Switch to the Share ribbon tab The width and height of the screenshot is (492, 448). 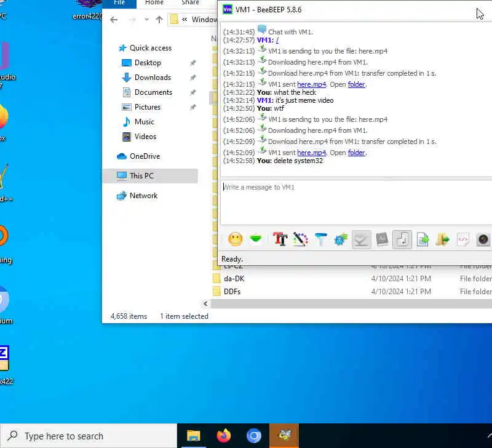190,2
